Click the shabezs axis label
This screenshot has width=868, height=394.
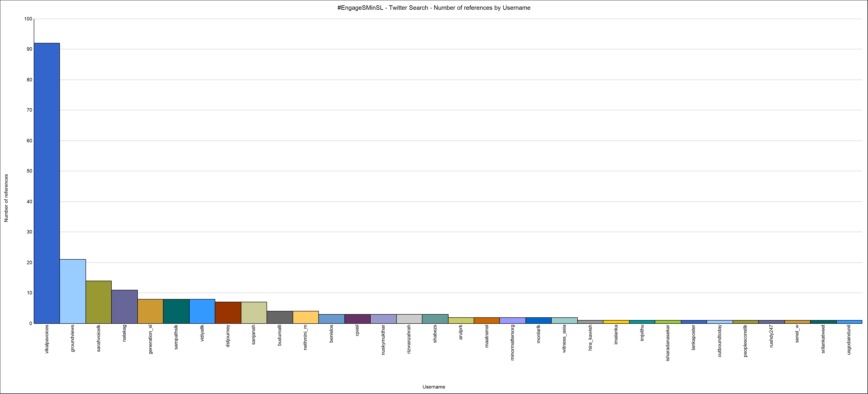pyautogui.click(x=435, y=334)
